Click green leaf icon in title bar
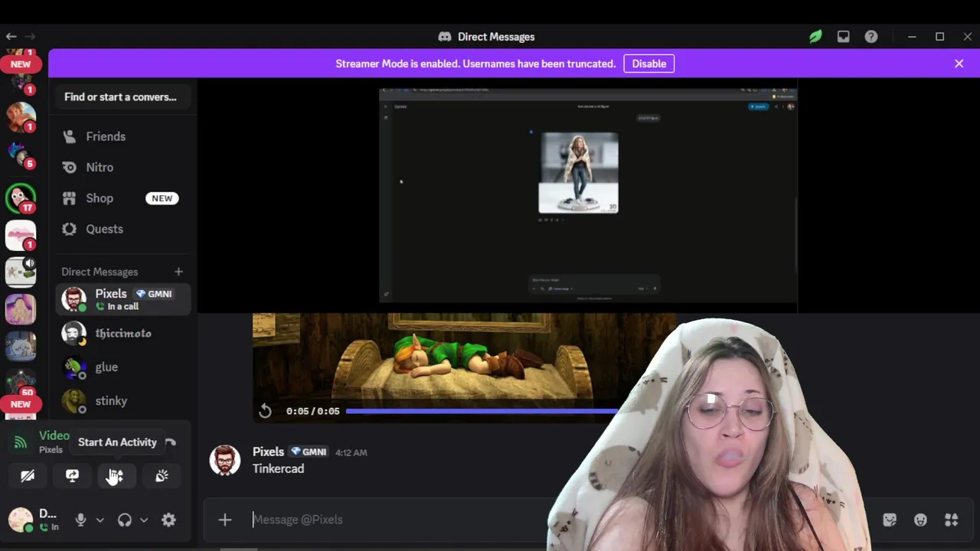Screen dimensions: 980x551 click(815, 37)
